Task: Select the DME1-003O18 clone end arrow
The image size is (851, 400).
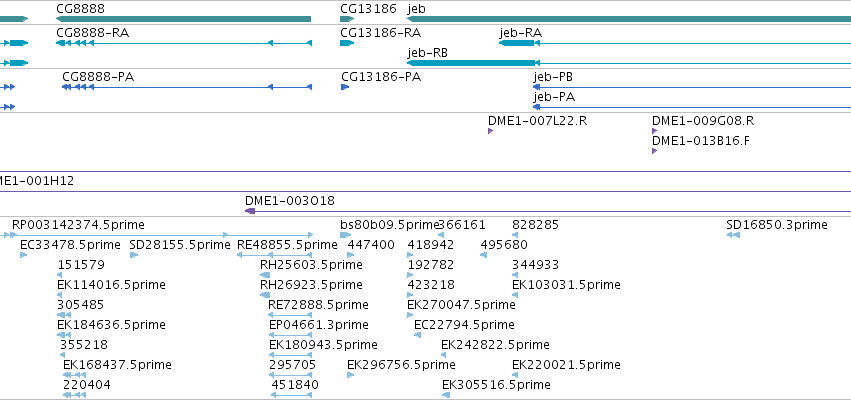Action: pyautogui.click(x=250, y=211)
